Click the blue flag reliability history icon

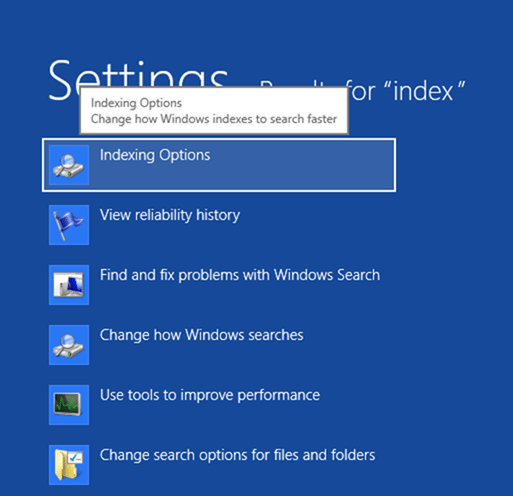[x=69, y=225]
